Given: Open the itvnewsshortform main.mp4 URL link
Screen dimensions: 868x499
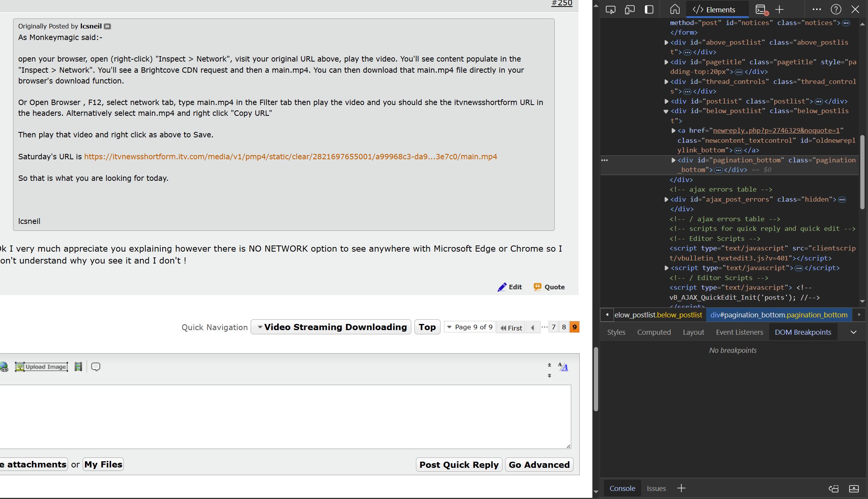Looking at the screenshot, I should [x=291, y=157].
